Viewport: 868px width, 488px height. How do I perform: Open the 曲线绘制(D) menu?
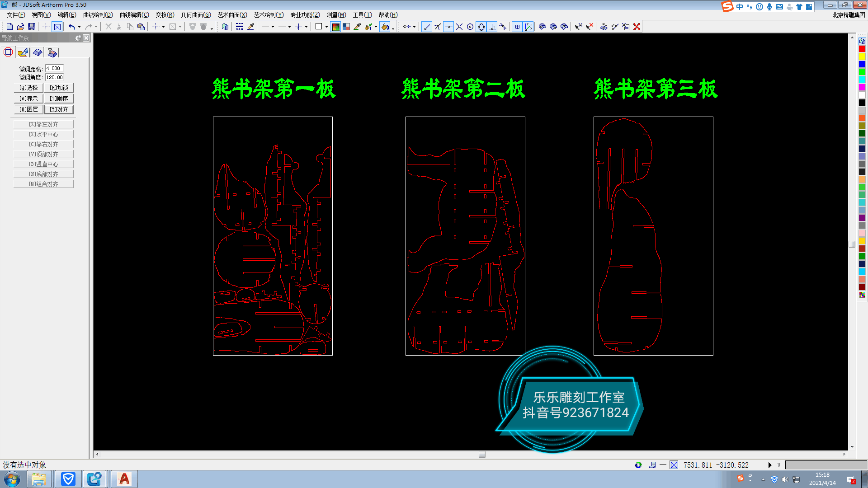98,15
